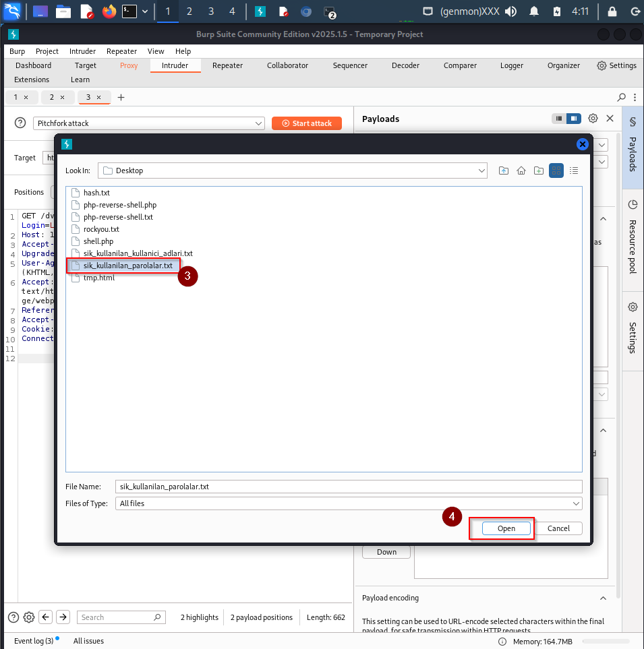Switch to the Proxy tab
This screenshot has height=649, width=644.
point(129,65)
